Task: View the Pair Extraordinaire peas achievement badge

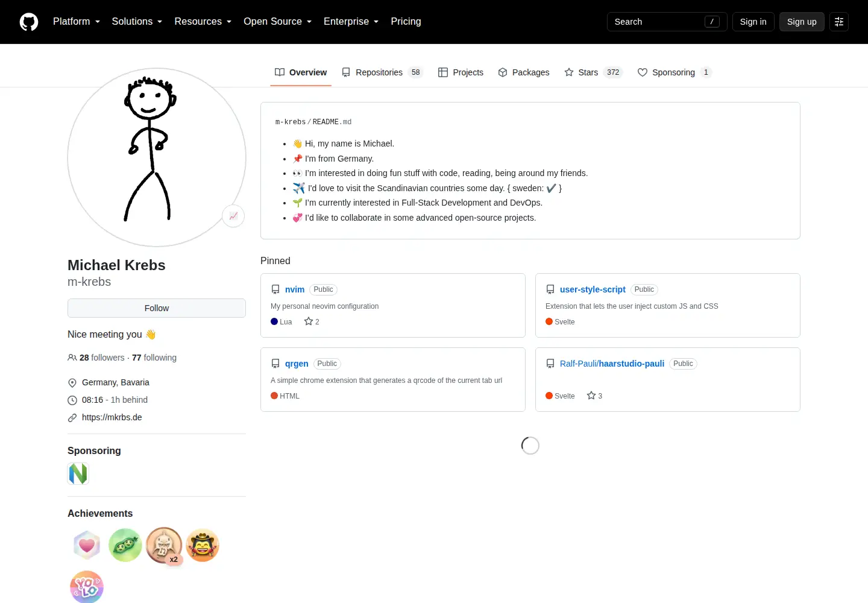Action: [125, 545]
